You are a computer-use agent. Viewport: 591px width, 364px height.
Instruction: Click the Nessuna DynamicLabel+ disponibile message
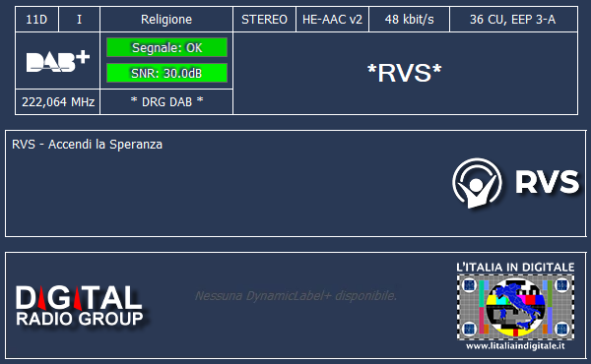tap(295, 296)
